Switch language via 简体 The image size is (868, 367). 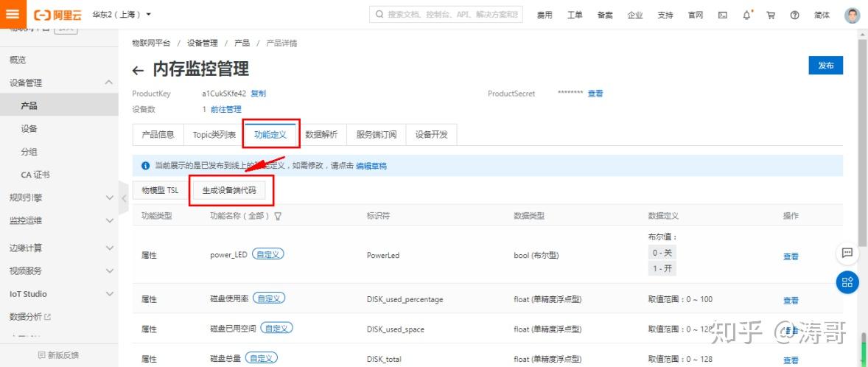(822, 15)
